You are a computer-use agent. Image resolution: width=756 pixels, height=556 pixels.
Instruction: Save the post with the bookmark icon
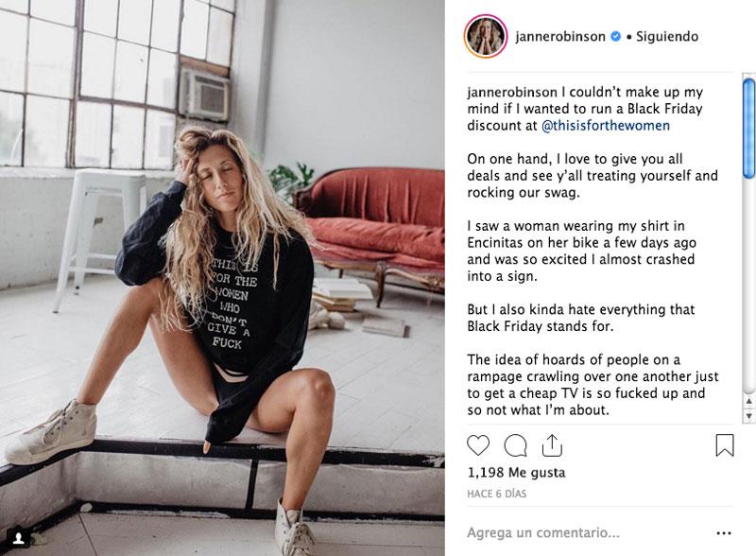tap(725, 445)
